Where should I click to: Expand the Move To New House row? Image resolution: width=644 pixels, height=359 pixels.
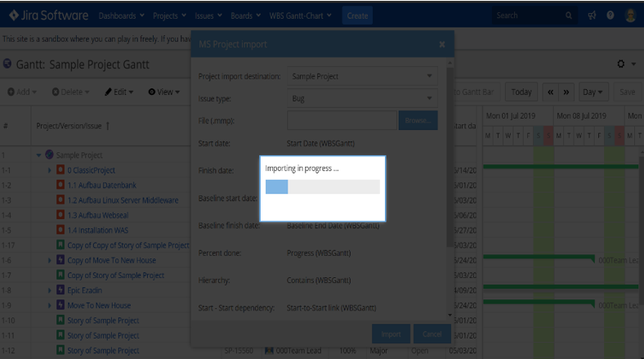[x=49, y=305]
